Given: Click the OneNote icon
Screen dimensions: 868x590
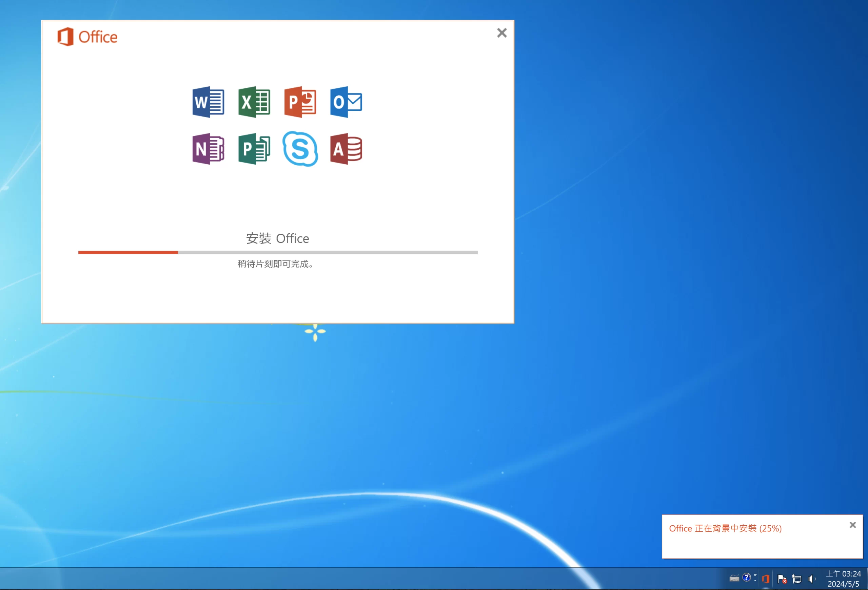Looking at the screenshot, I should pyautogui.click(x=208, y=149).
